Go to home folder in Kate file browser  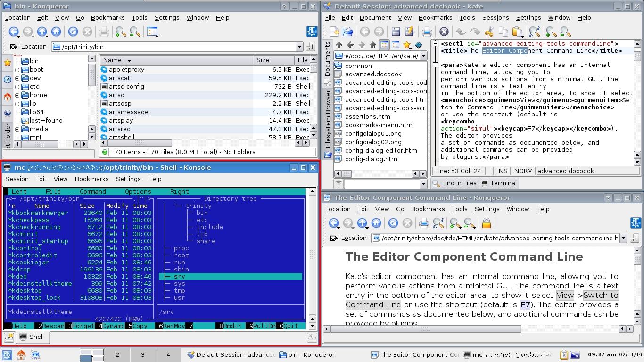pos(373,45)
